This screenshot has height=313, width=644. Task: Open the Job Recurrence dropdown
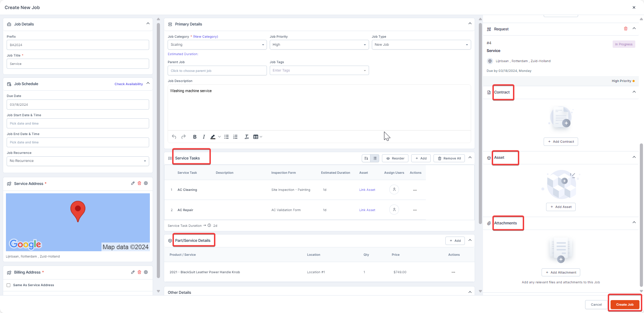[78, 161]
